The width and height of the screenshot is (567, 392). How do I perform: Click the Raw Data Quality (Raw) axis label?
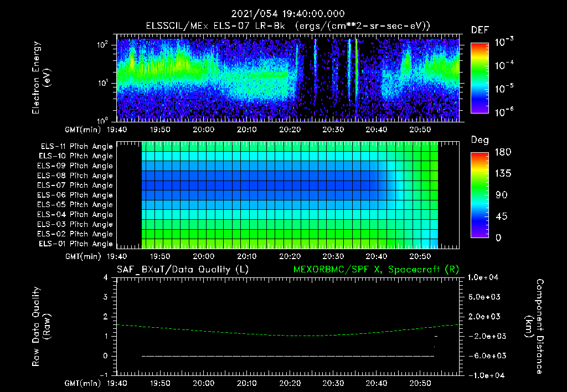tap(41, 327)
